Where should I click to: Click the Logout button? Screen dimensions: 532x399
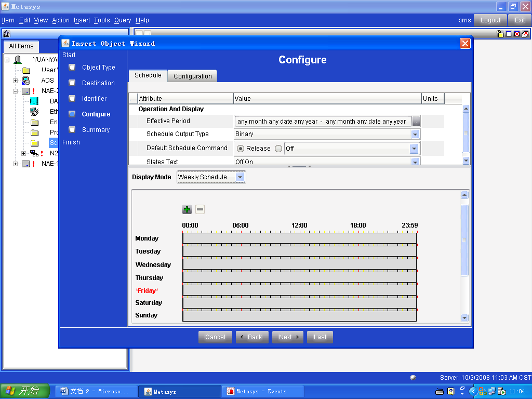(x=490, y=20)
